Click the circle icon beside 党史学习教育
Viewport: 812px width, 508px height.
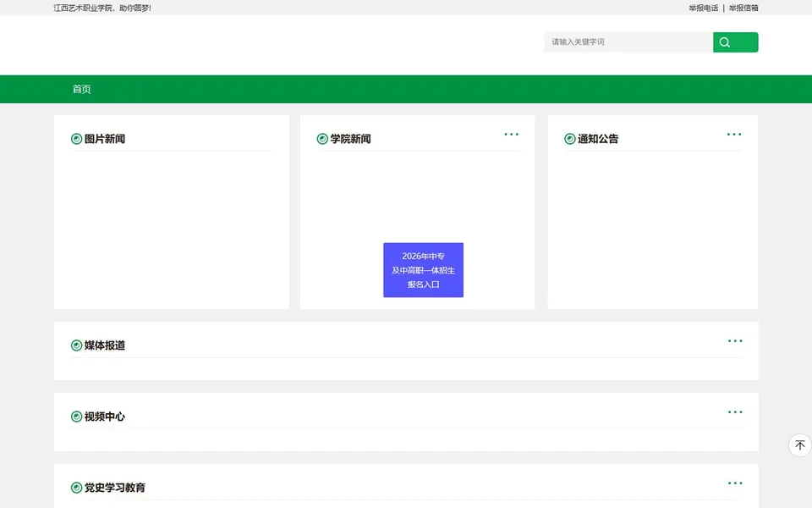click(77, 488)
